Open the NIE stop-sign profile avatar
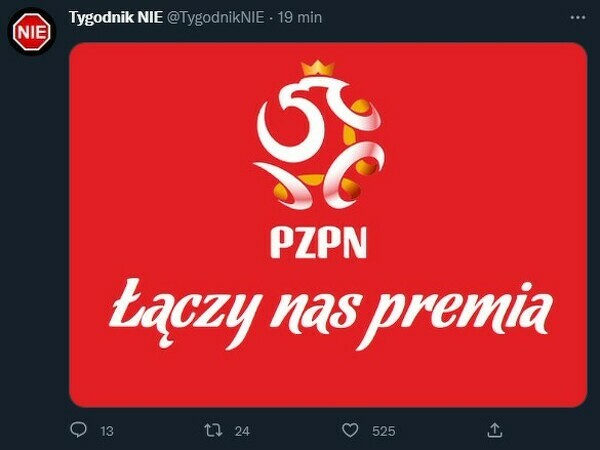The height and width of the screenshot is (450, 600). point(32,32)
